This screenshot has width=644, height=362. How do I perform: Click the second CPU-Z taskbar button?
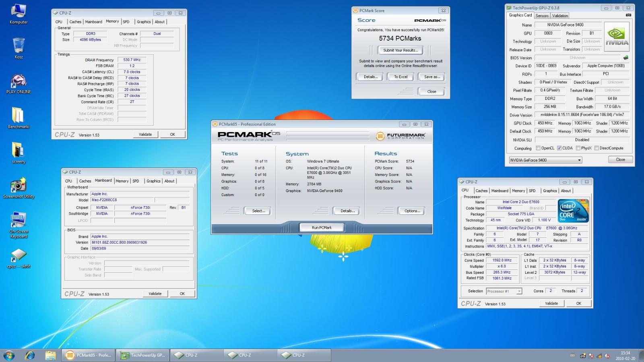(x=250, y=355)
